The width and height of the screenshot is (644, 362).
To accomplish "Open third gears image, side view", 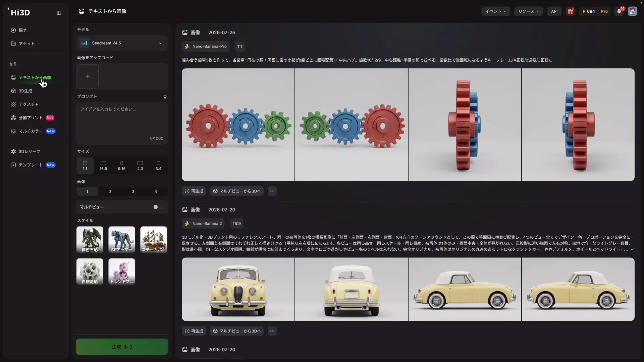I will [465, 125].
